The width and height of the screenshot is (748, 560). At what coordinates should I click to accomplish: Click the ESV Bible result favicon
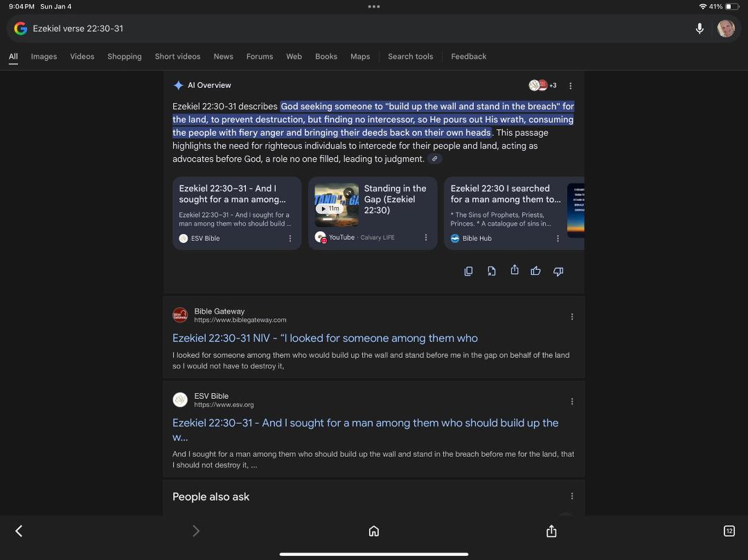tap(180, 399)
